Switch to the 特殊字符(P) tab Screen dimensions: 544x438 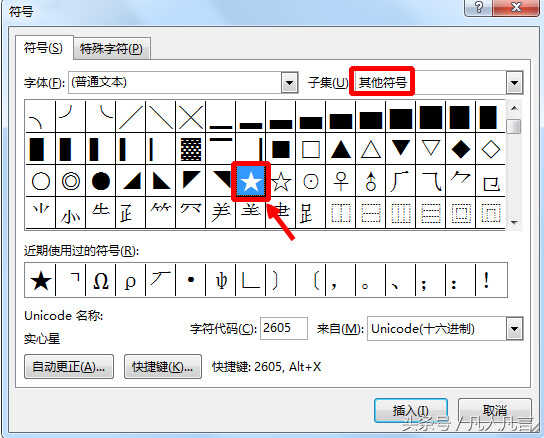(111, 49)
